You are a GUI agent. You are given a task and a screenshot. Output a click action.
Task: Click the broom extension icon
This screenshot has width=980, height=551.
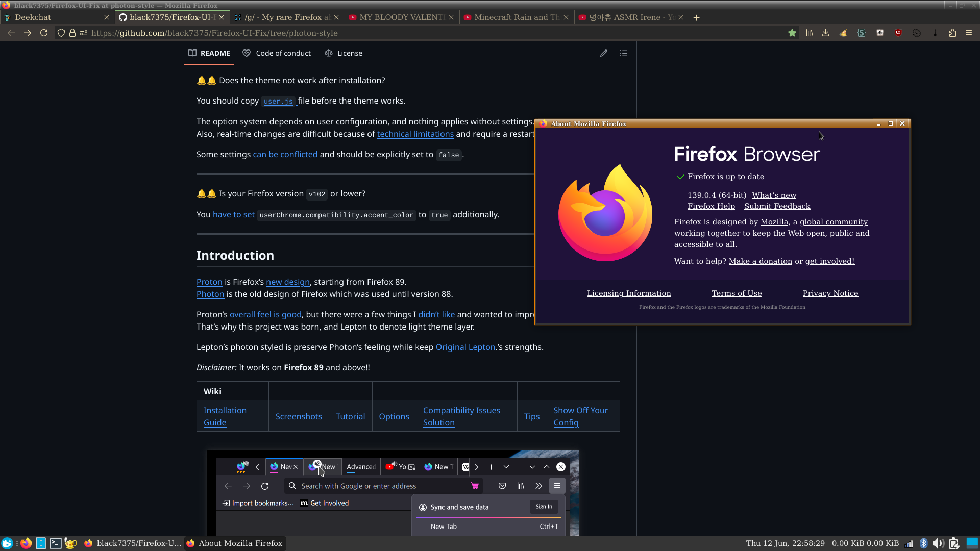(843, 33)
